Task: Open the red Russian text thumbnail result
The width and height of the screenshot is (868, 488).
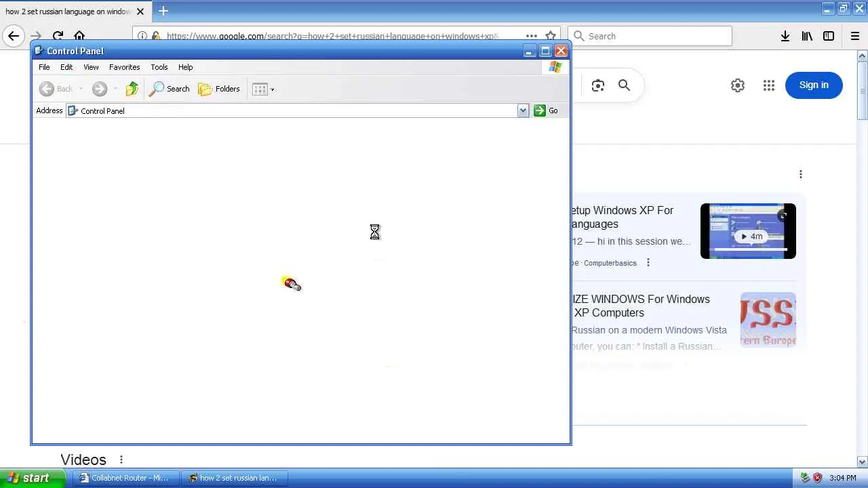Action: pyautogui.click(x=768, y=320)
